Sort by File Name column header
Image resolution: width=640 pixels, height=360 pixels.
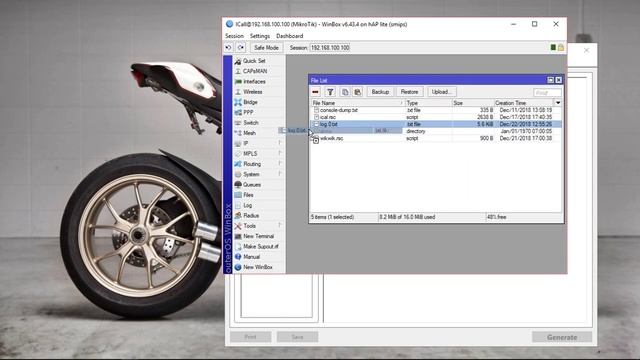pyautogui.click(x=358, y=103)
